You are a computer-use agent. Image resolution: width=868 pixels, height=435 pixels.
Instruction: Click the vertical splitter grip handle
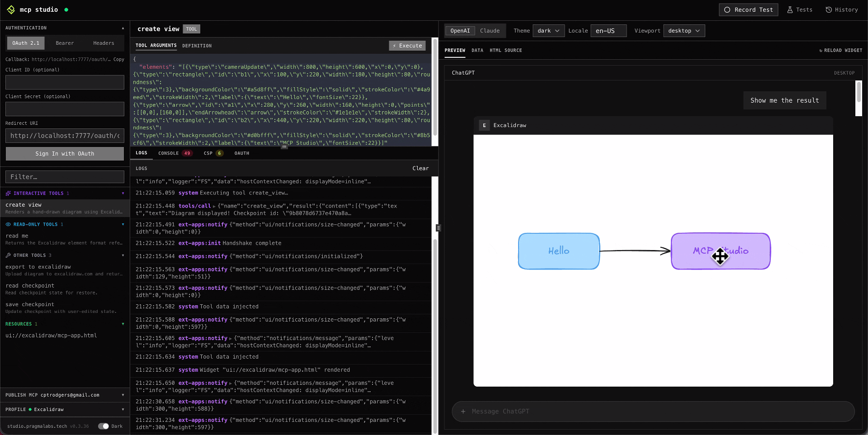(438, 228)
